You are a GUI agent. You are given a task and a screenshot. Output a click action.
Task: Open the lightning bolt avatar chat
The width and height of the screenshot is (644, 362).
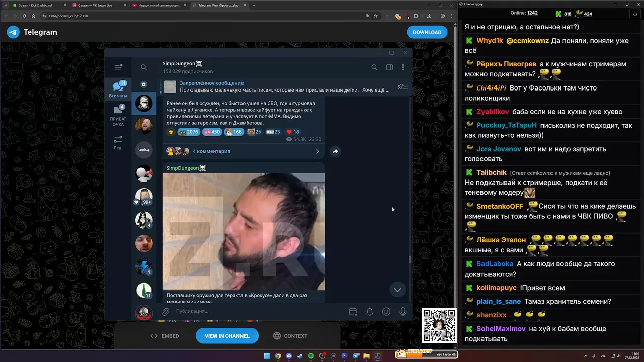click(144, 267)
